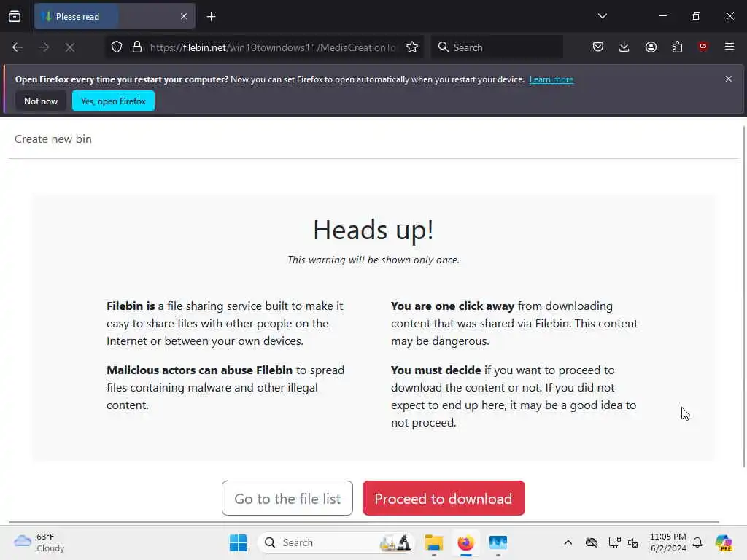Open the pinned app next to Firefox
Image resolution: width=747 pixels, height=560 pixels.
click(x=498, y=542)
